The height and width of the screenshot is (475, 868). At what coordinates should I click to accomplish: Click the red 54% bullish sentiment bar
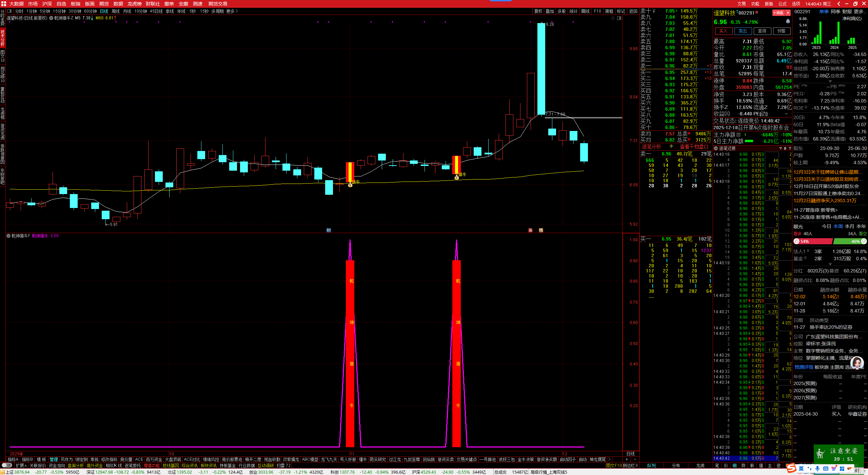813,241
